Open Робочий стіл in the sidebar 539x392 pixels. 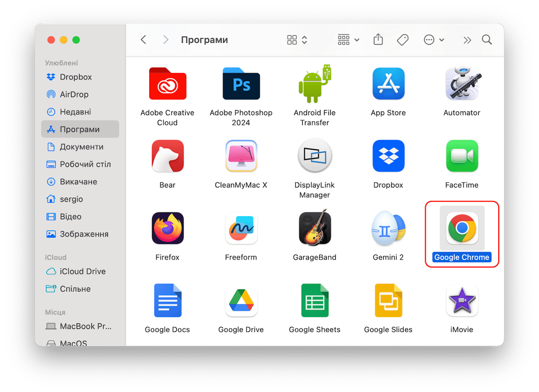tap(80, 164)
